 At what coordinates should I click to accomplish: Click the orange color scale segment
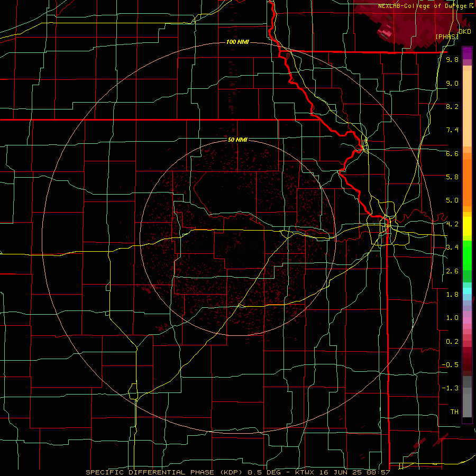click(x=467, y=183)
